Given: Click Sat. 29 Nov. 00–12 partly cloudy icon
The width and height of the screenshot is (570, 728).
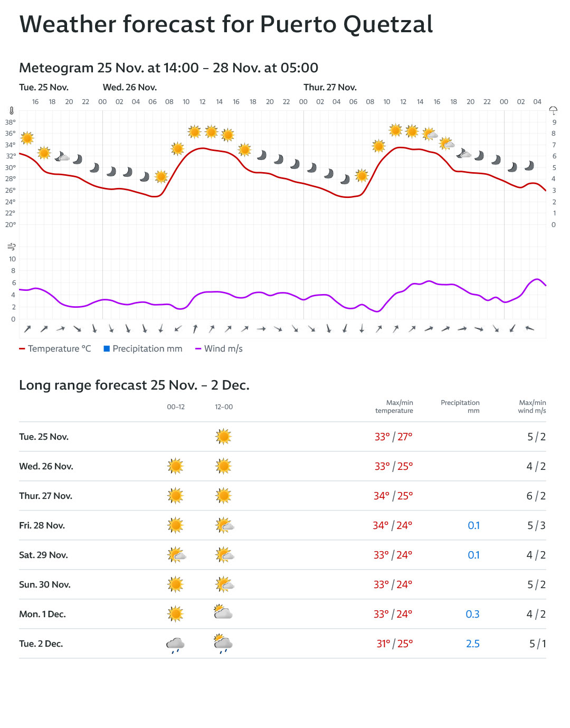Looking at the screenshot, I should pos(176,555).
